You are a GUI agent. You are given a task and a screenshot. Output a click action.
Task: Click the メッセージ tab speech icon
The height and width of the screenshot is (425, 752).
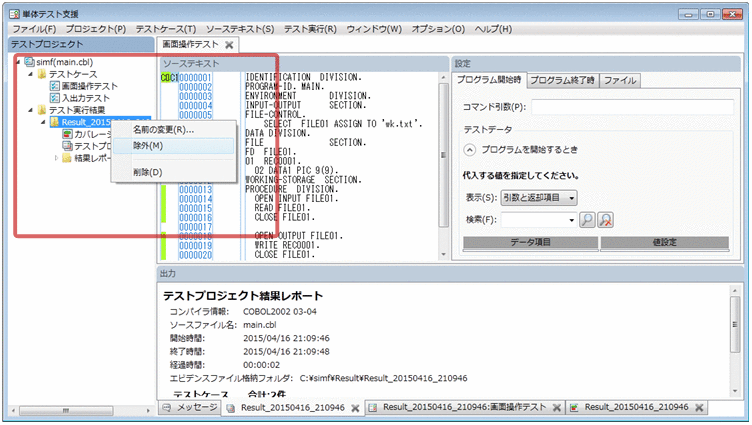point(166,408)
